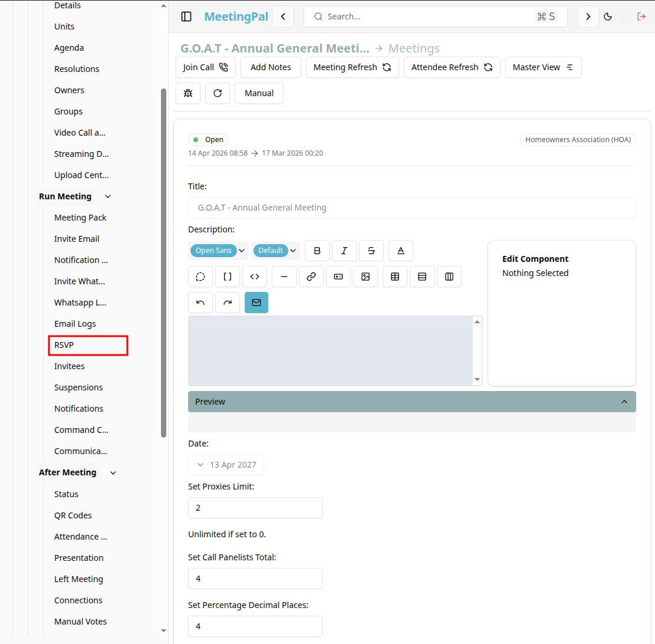Apply strikethrough formatting
The image size is (655, 644).
[x=371, y=251]
